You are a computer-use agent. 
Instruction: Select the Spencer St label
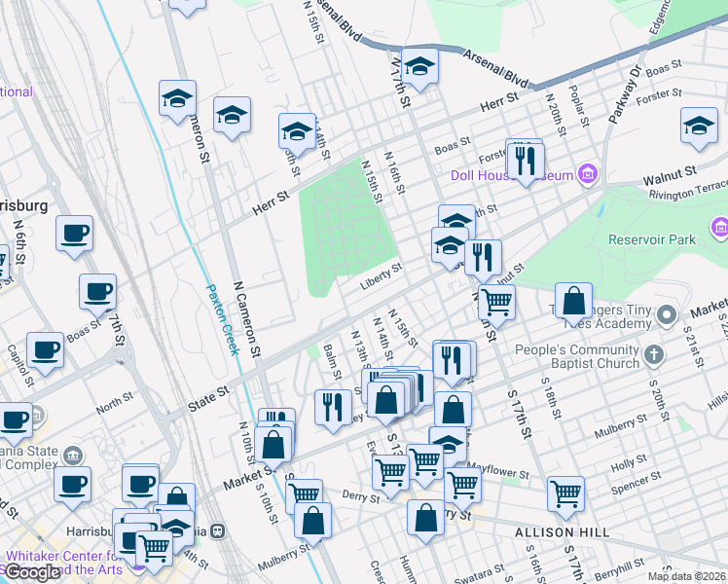[x=637, y=484]
